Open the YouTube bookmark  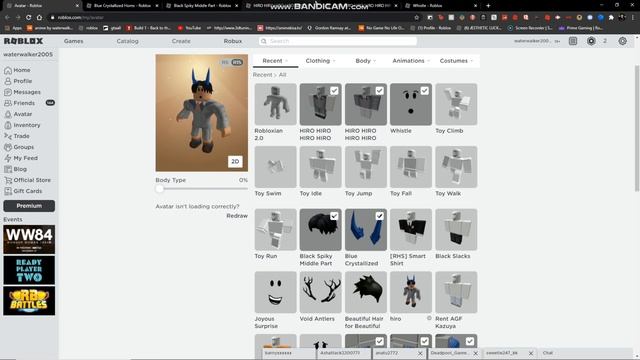pos(189,28)
